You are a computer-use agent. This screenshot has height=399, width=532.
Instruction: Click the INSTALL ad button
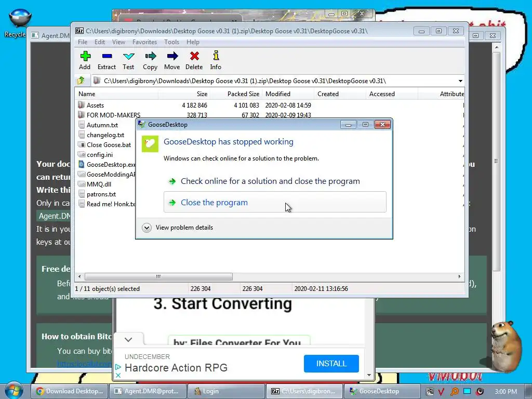click(x=331, y=363)
